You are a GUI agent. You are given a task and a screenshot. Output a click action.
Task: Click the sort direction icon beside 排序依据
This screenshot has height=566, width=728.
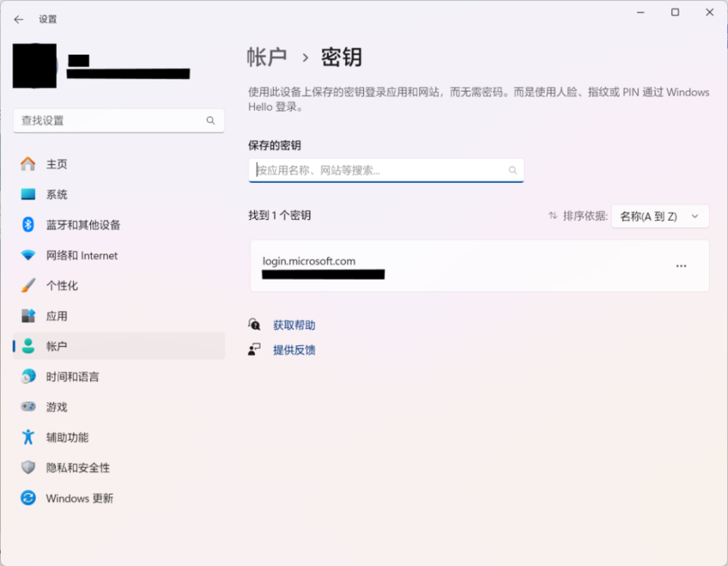(x=553, y=215)
